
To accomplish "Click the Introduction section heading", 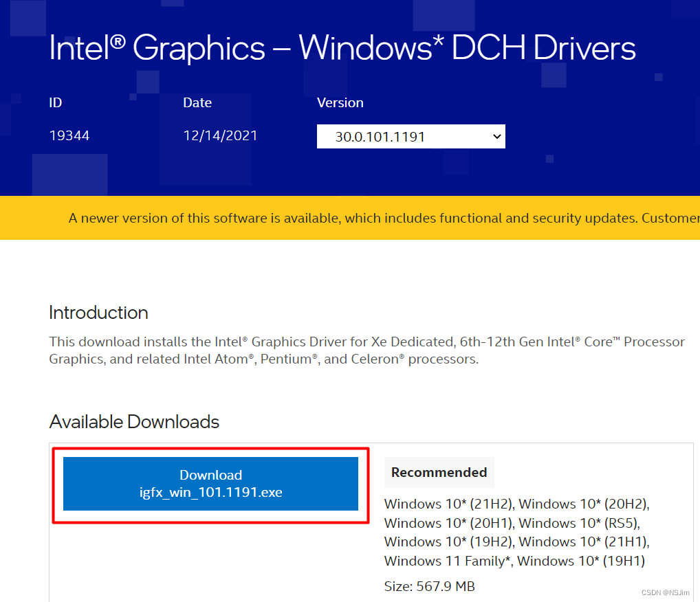I will 98,313.
